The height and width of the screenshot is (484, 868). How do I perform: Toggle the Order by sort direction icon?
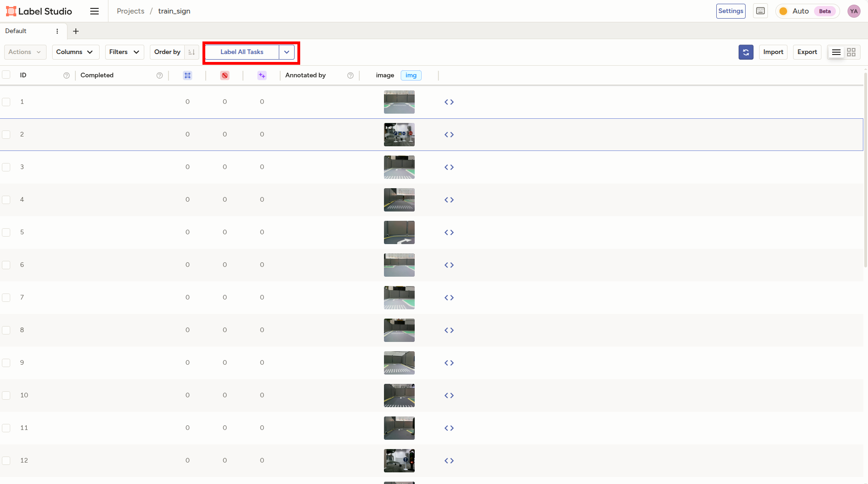coord(192,52)
